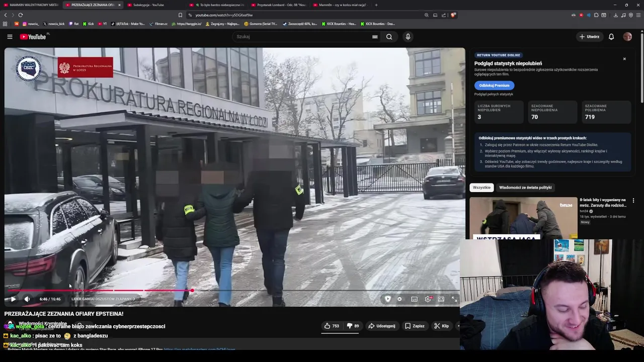The height and width of the screenshot is (362, 644).
Task: Open 8-latek bity i wyganiany video title
Action: click(603, 203)
